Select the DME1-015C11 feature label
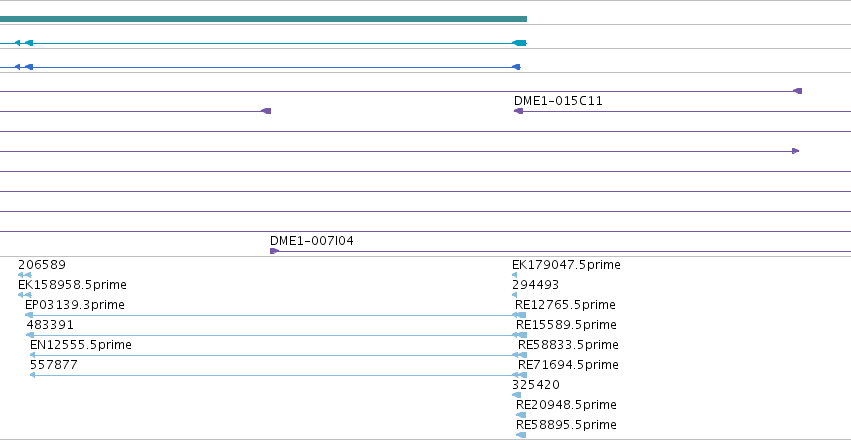Image resolution: width=851 pixels, height=440 pixels. 558,101
